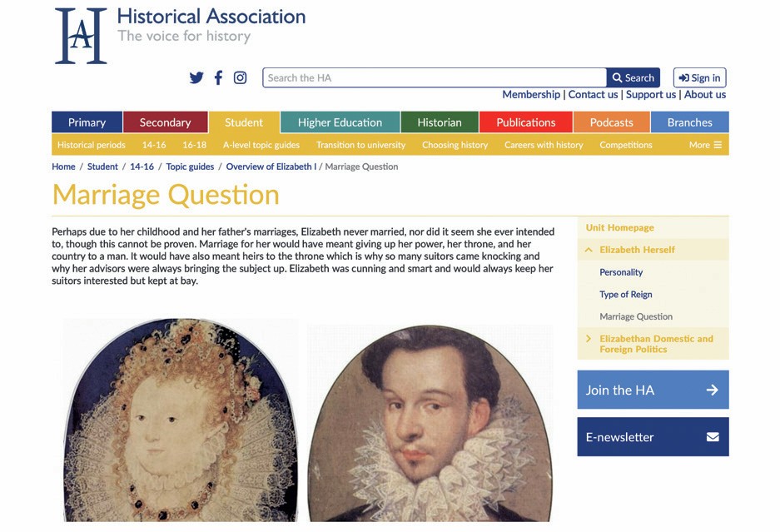The width and height of the screenshot is (780, 532).
Task: Click the arrow icon on Join the HA
Action: click(x=712, y=390)
